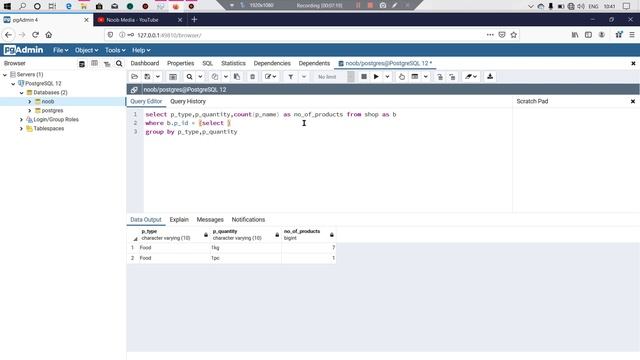Click the Explain hand icon
The image size is (640, 360).
point(402,77)
